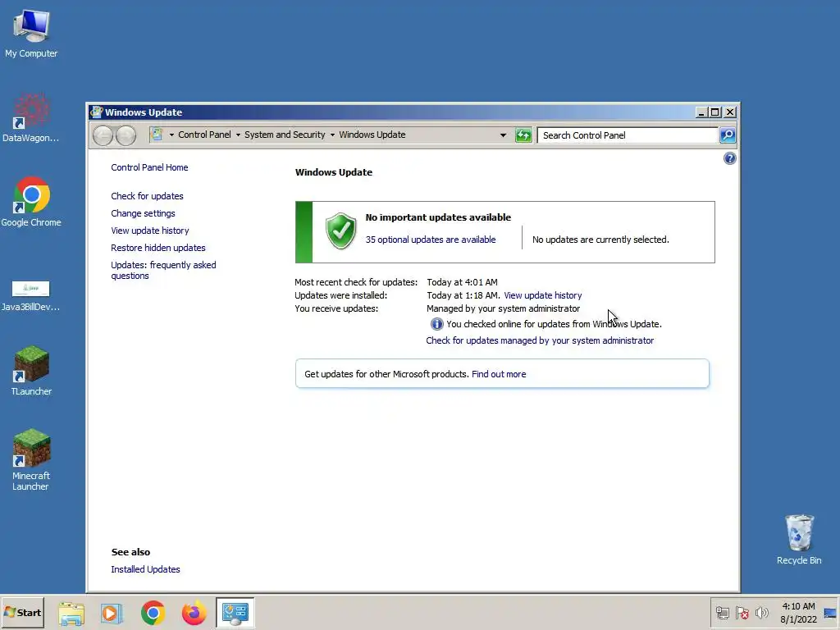Open Windows Explorer from the taskbar

71,613
